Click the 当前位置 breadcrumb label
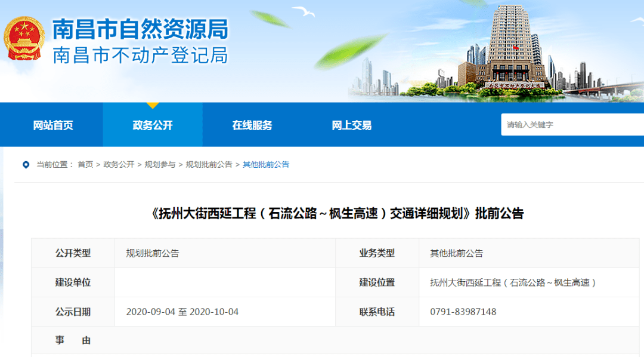 tap(55, 165)
